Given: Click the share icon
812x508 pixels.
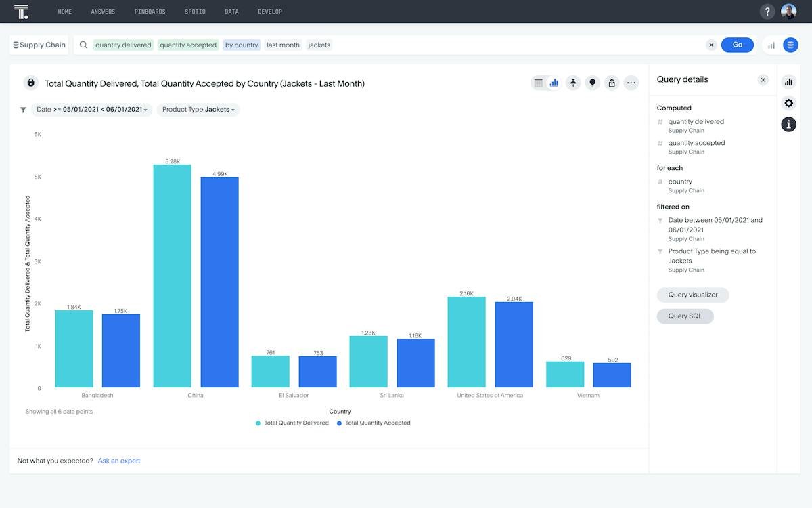Looking at the screenshot, I should pyautogui.click(x=612, y=83).
